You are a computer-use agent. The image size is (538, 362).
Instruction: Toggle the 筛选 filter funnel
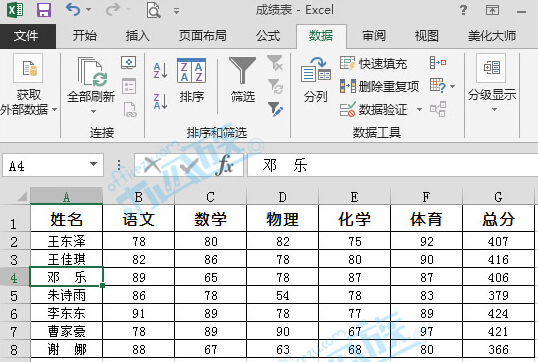[243, 80]
